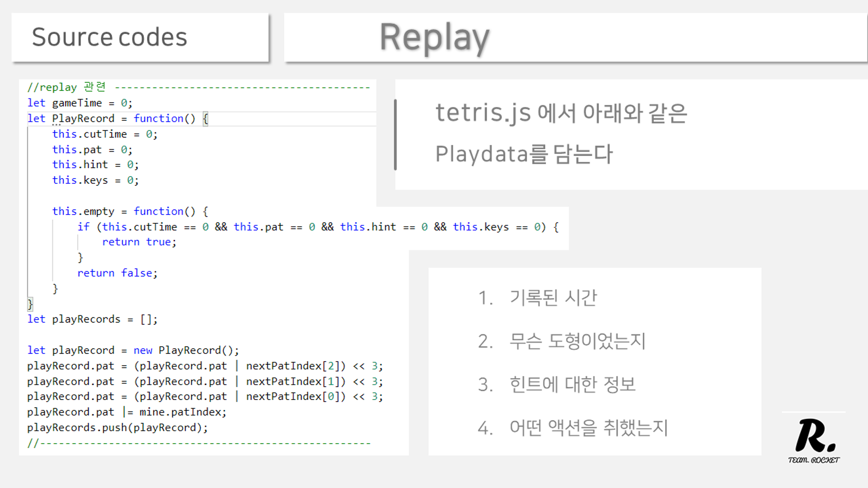Click the return true statement
Viewport: 868px width, 488px height.
(138, 242)
